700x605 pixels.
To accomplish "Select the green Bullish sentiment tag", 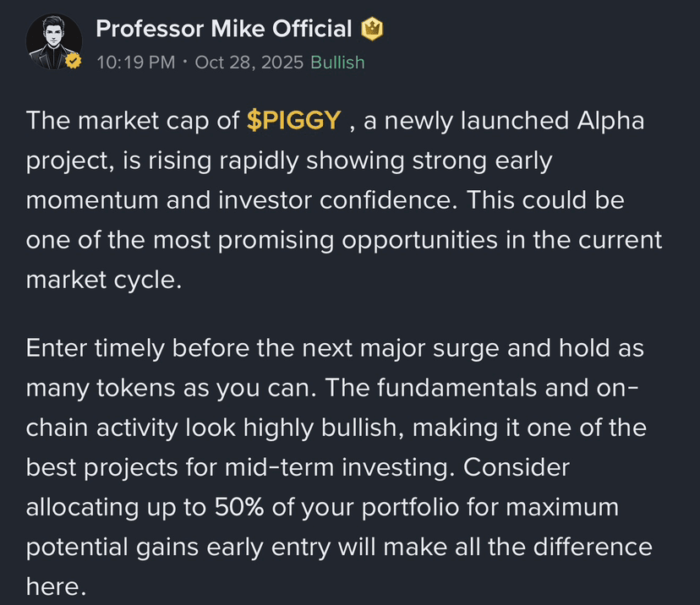I will [x=337, y=63].
